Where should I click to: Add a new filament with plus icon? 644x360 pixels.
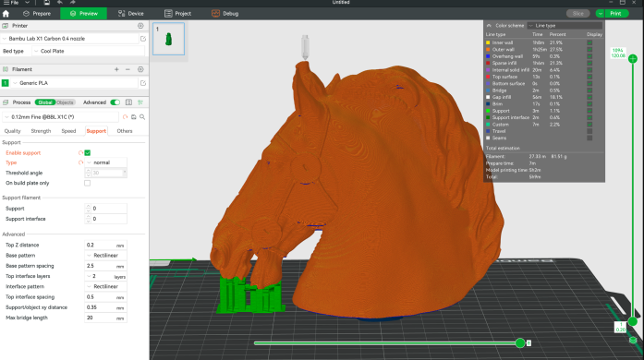[x=116, y=69]
